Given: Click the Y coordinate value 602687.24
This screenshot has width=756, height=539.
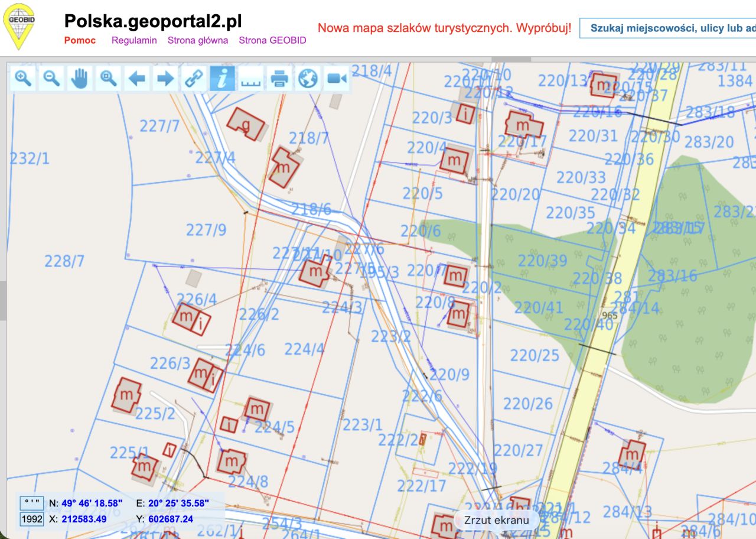Looking at the screenshot, I should point(170,519).
